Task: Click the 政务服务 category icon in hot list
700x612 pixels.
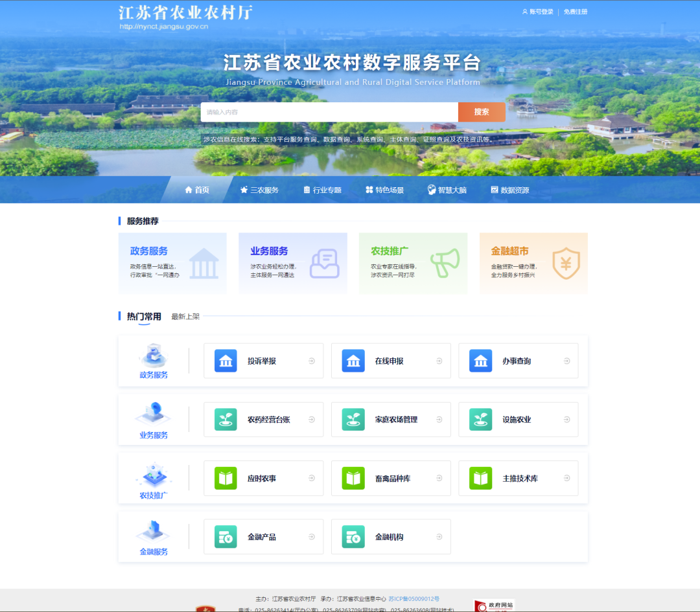Action: (x=154, y=356)
